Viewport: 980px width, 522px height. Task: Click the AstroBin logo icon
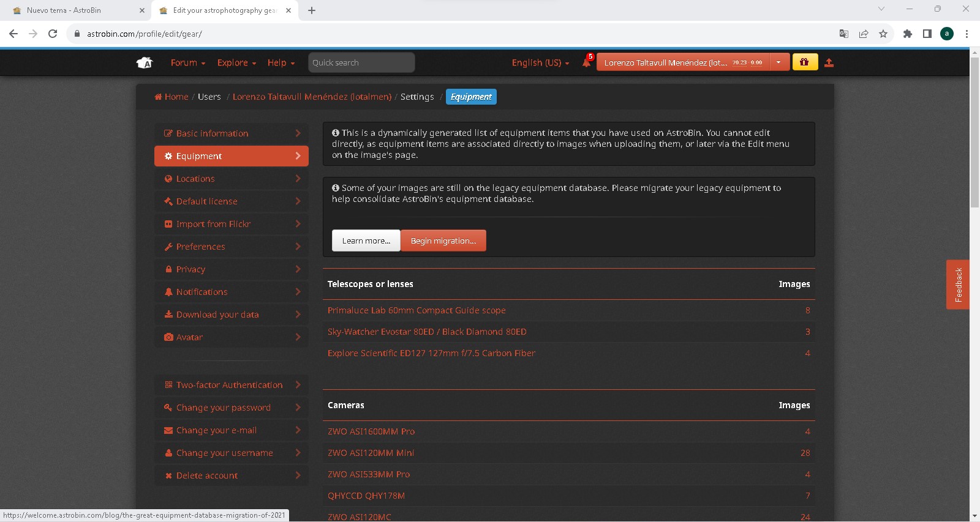click(x=145, y=62)
